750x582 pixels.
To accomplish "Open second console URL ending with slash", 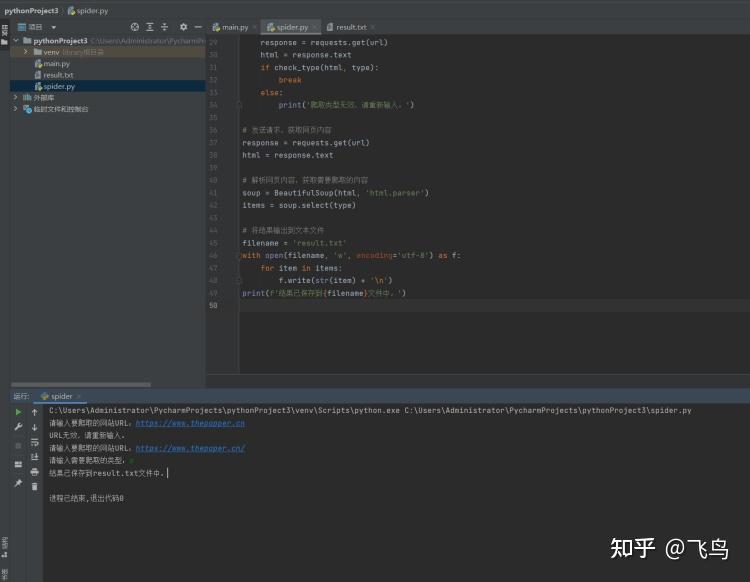I will click(190, 448).
